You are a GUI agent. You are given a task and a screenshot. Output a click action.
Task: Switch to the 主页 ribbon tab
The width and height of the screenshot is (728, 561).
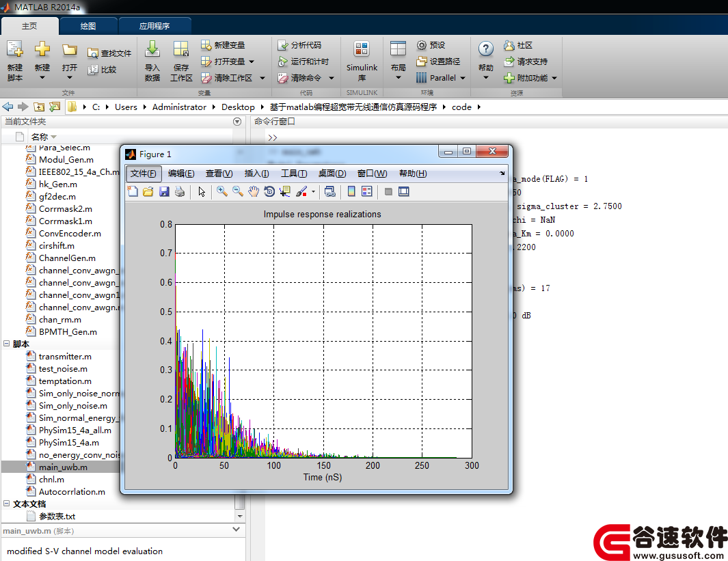tap(29, 26)
